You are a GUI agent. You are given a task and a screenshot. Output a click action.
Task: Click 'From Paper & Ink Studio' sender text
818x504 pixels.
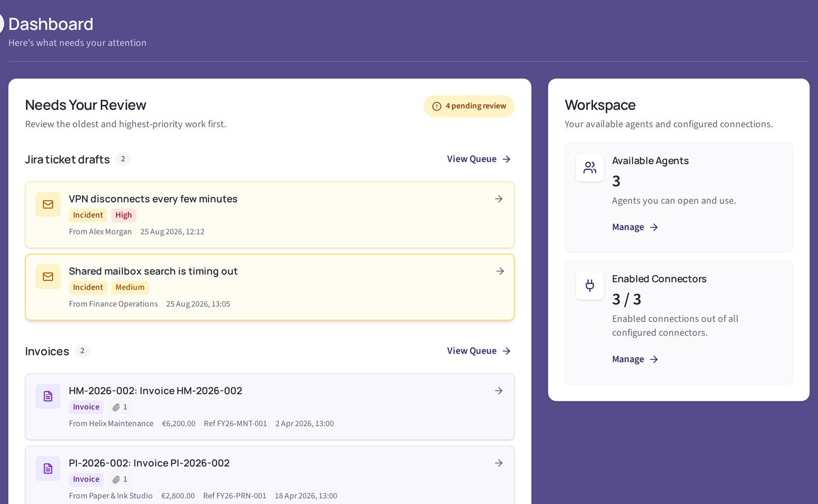click(x=111, y=496)
